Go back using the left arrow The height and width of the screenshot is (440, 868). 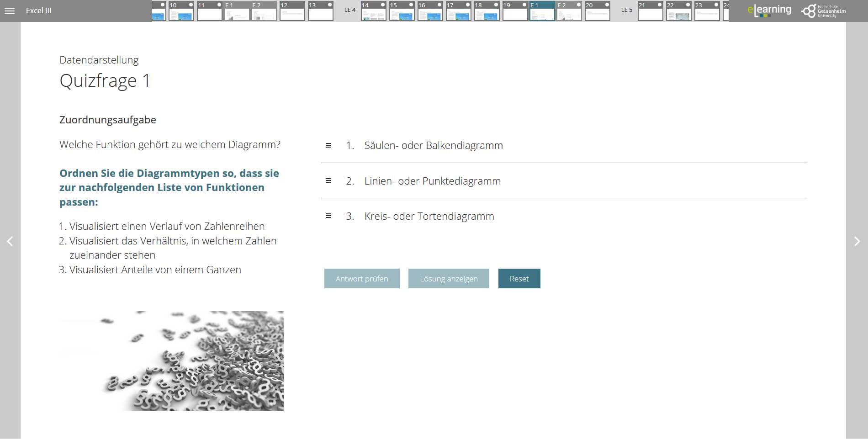[x=11, y=241]
